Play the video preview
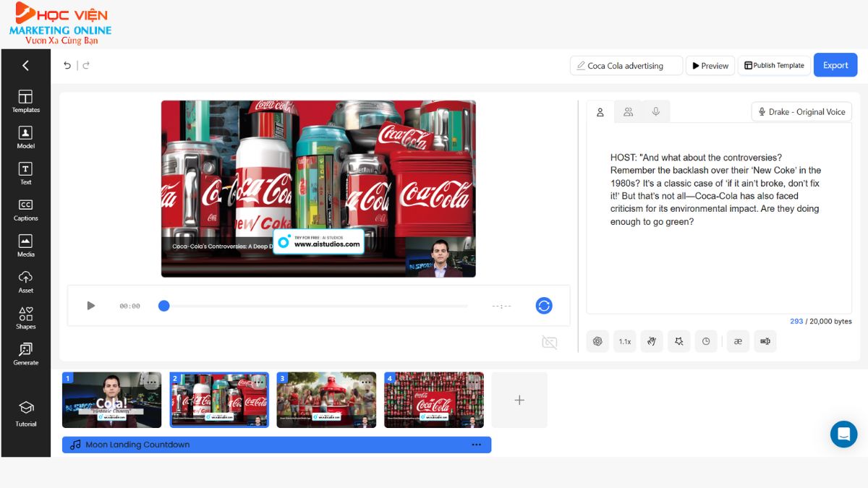868x488 pixels. (90, 306)
